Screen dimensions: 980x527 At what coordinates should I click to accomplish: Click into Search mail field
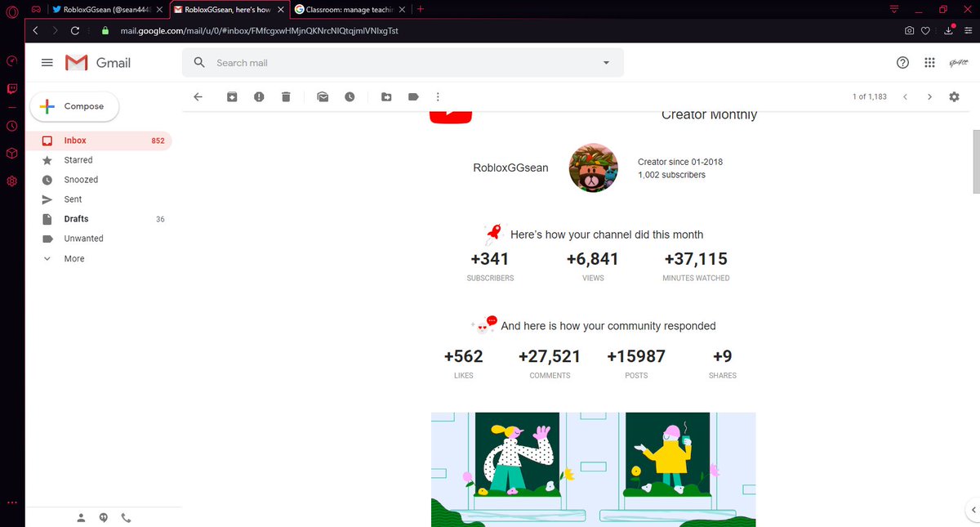click(403, 63)
